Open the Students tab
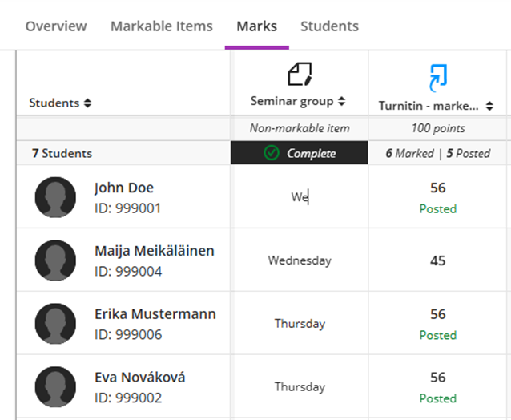The width and height of the screenshot is (511, 420). click(329, 26)
